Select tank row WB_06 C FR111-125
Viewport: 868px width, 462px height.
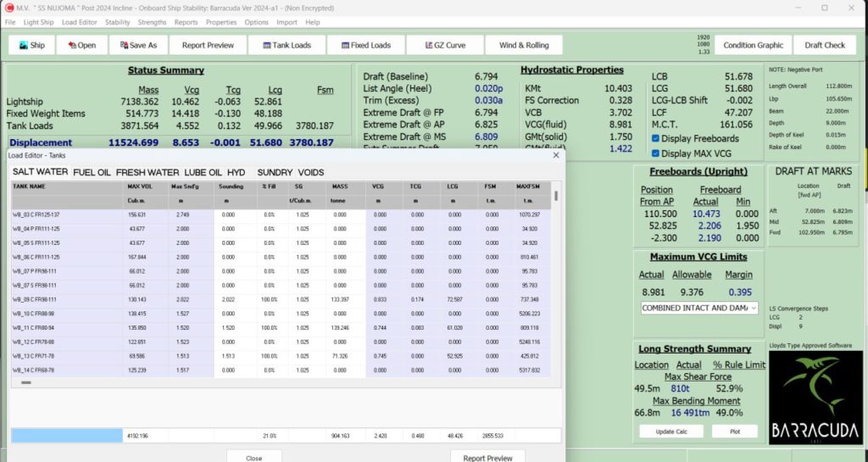tap(281, 258)
